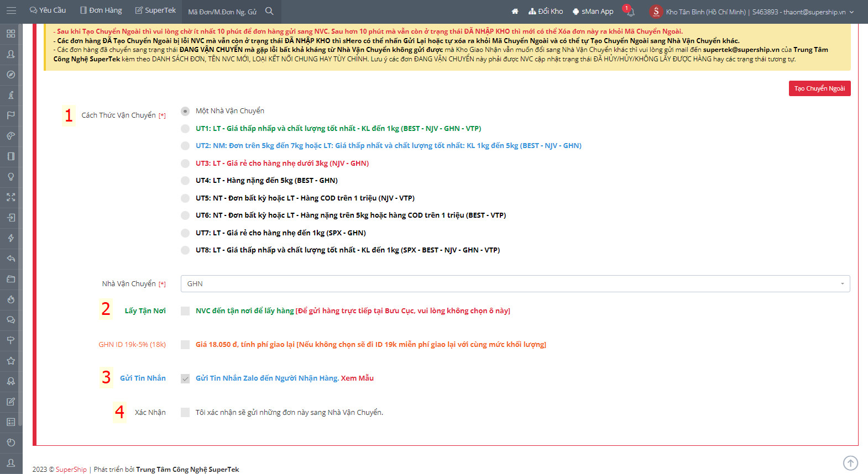Click the award ribbon sidebar icon
Screen dimensions: 868x474
click(11, 381)
